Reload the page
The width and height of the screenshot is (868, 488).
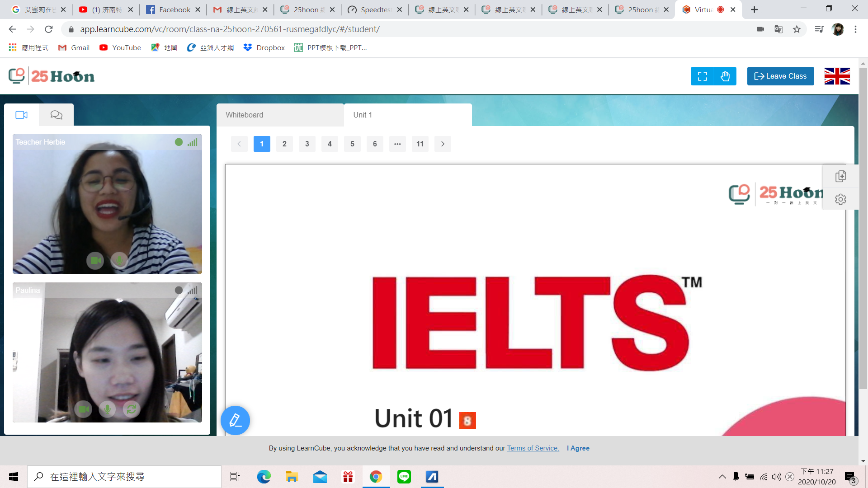[x=48, y=29]
